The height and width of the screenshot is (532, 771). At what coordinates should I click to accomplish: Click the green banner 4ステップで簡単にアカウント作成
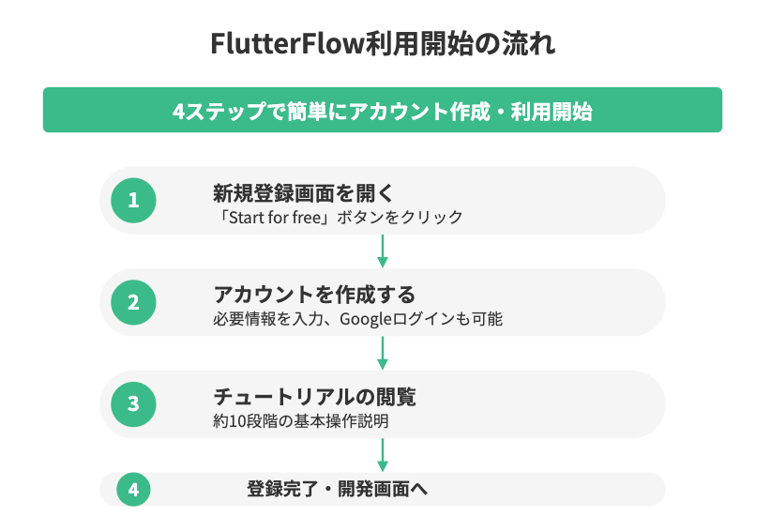tap(383, 110)
